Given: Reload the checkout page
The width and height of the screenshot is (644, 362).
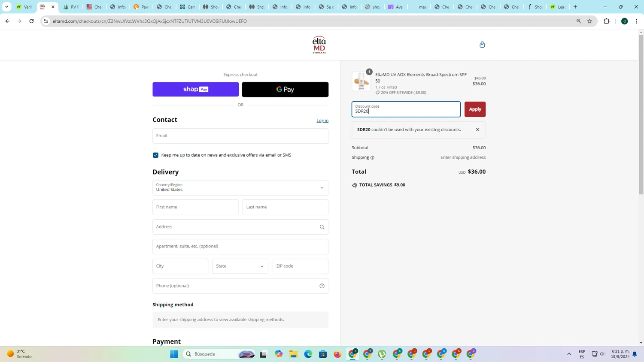Looking at the screenshot, I should tap(31, 21).
